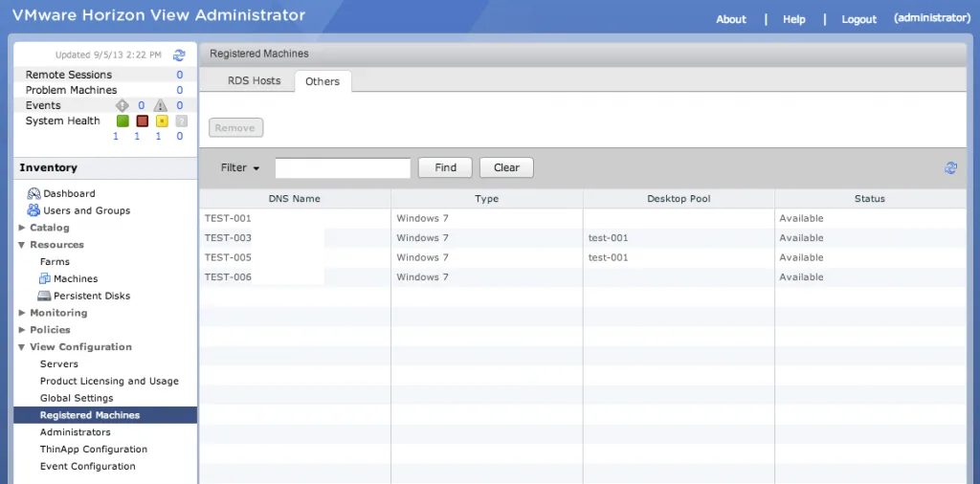Sort by Desktop Pool column header
Screen dimensions: 980x484
click(x=679, y=199)
